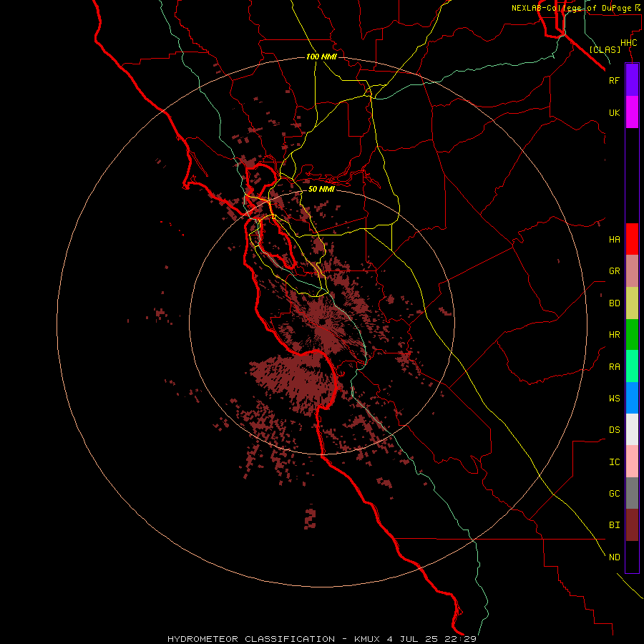Click the DS legend label
The width and height of the screenshot is (644, 644).
pos(614,430)
